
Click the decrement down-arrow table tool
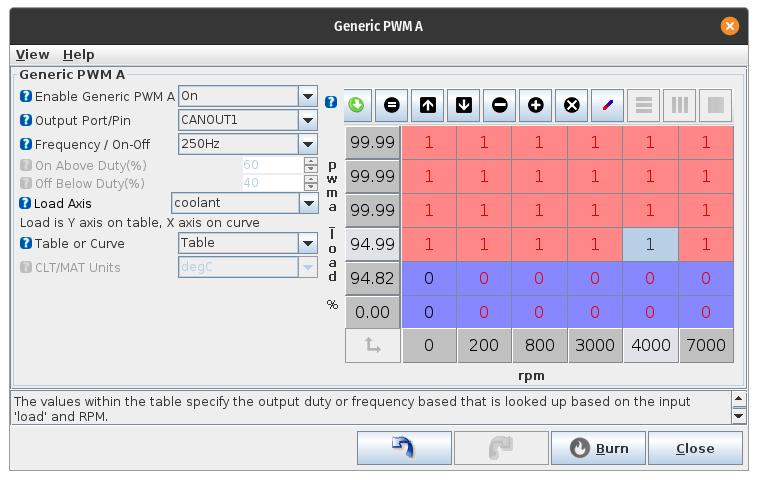(463, 105)
